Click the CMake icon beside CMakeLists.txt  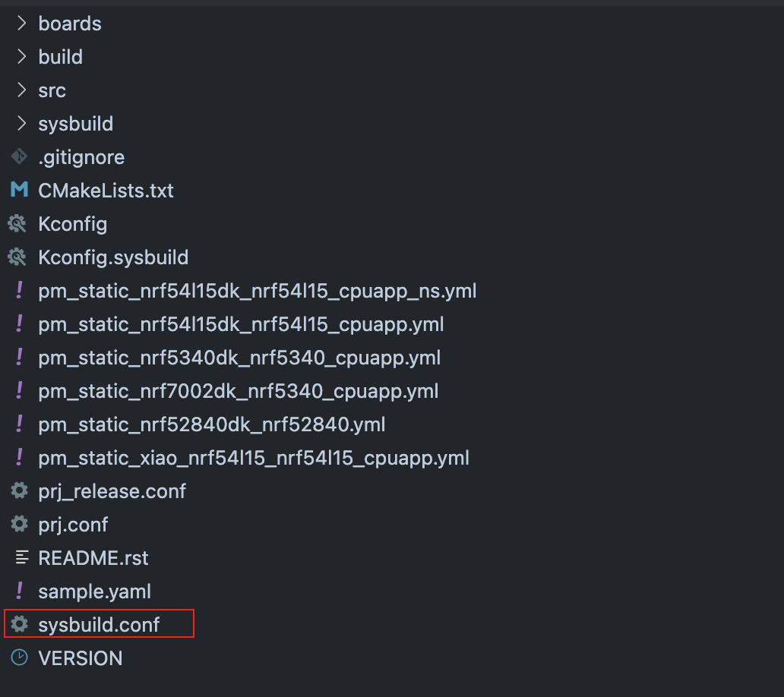click(x=18, y=191)
